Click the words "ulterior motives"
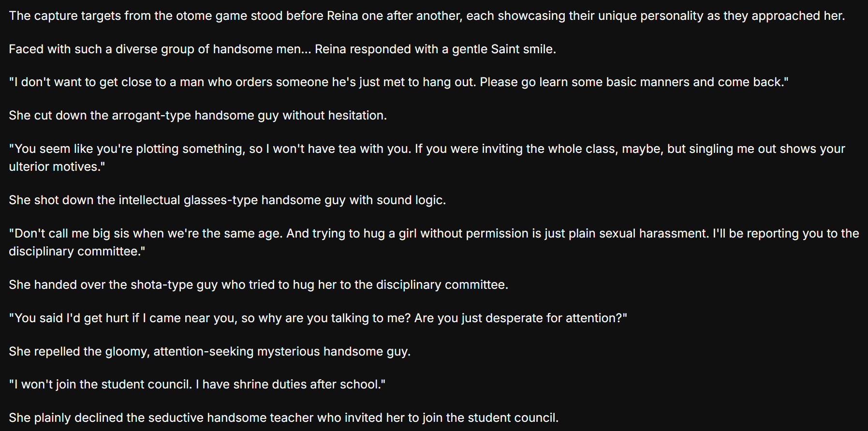Image resolution: width=868 pixels, height=431 pixels. (x=53, y=167)
